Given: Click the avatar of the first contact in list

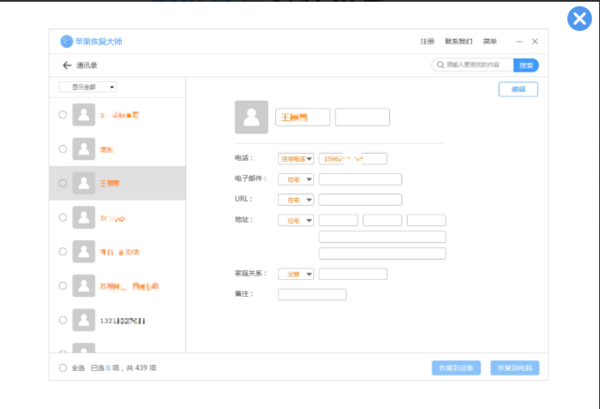Looking at the screenshot, I should (84, 116).
